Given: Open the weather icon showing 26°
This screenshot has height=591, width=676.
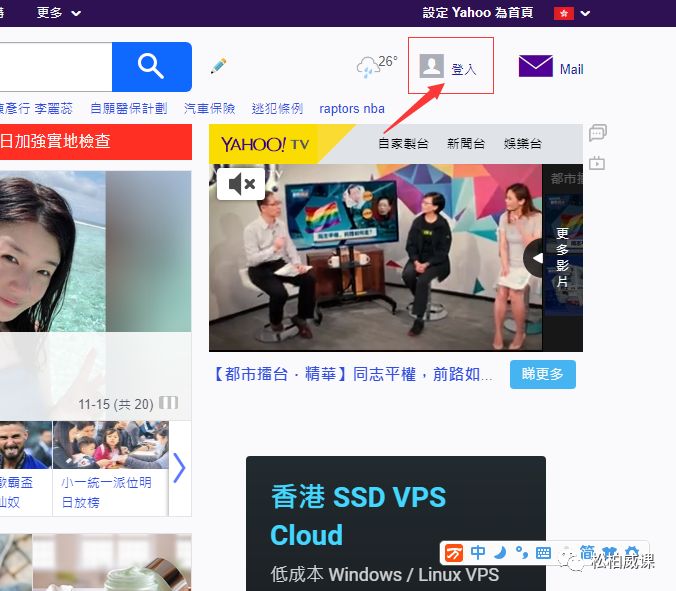Looking at the screenshot, I should pyautogui.click(x=369, y=67).
